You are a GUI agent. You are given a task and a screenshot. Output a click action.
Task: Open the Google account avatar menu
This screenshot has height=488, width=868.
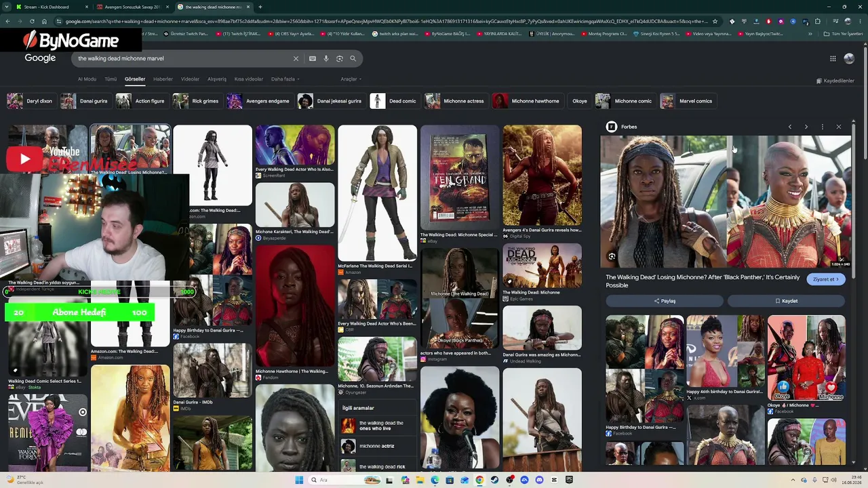[x=849, y=58]
